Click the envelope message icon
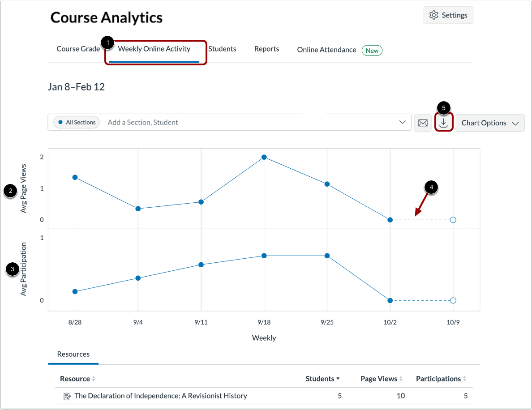The height and width of the screenshot is (410, 532). click(x=423, y=123)
